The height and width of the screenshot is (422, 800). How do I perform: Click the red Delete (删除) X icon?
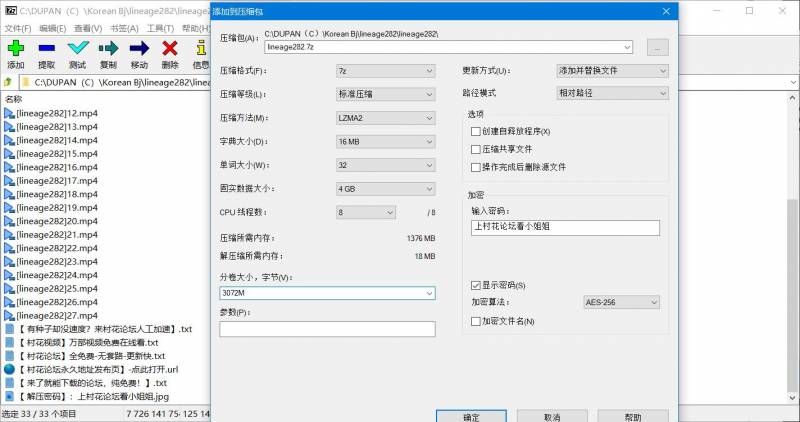click(170, 48)
